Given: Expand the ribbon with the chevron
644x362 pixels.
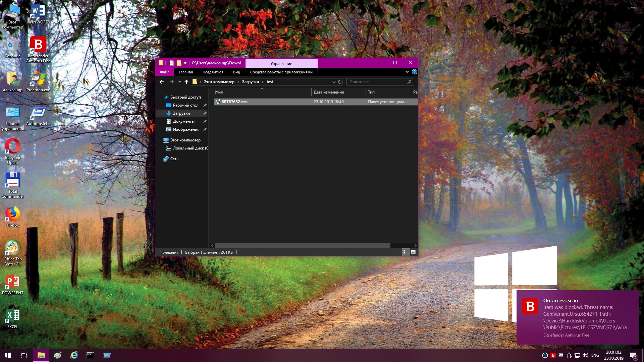Looking at the screenshot, I should pyautogui.click(x=407, y=72).
